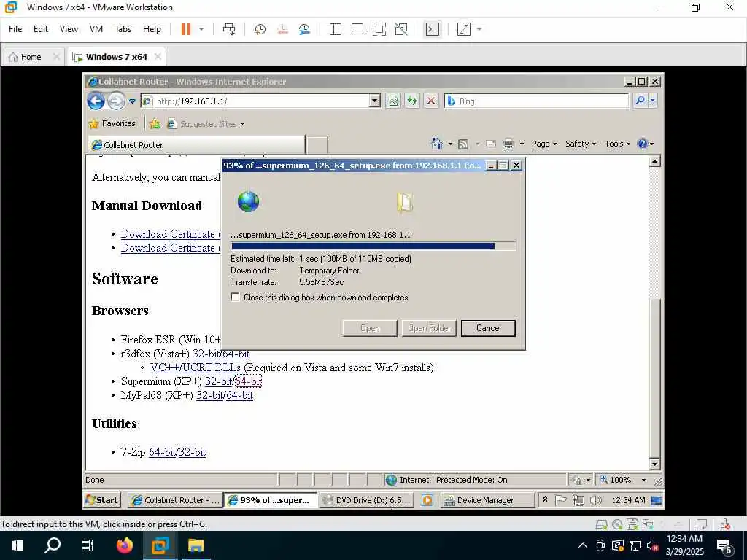This screenshot has width=747, height=560.
Task: Open IE Help question mark icon
Action: (x=643, y=144)
